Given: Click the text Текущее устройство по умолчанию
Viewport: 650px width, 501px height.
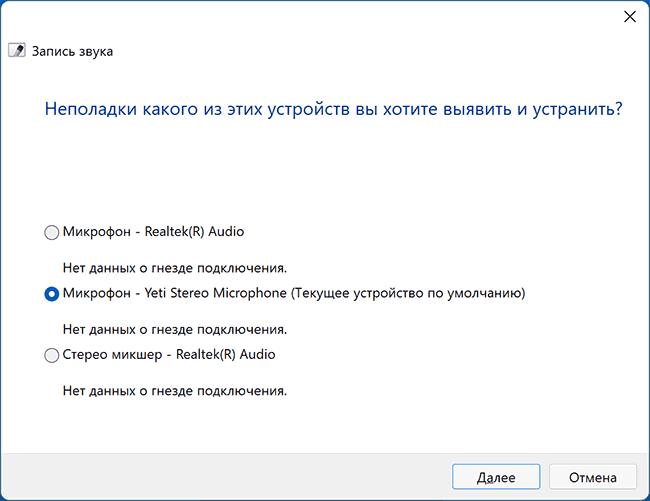Looking at the screenshot, I should point(408,293).
